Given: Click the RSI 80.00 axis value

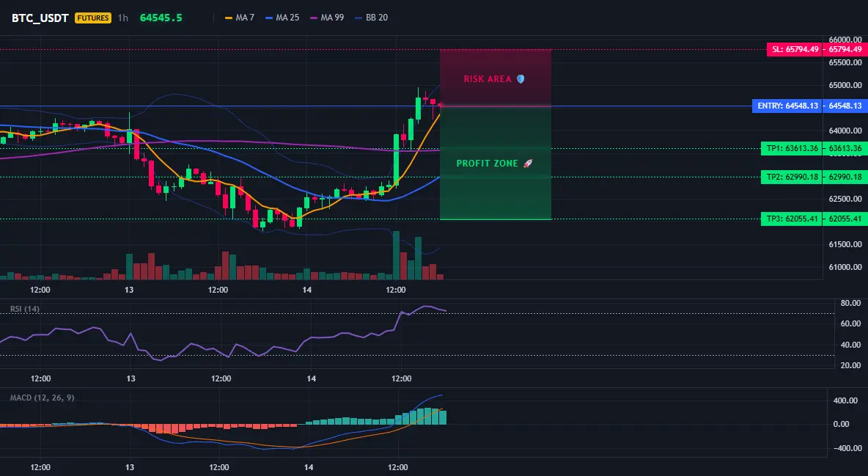Looking at the screenshot, I should (x=850, y=303).
